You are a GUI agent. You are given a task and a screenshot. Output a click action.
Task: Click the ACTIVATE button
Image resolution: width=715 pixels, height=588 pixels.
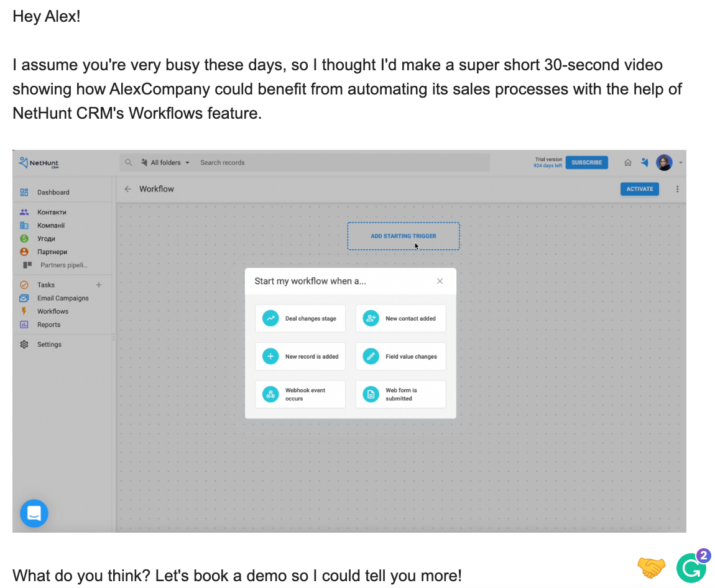point(639,189)
